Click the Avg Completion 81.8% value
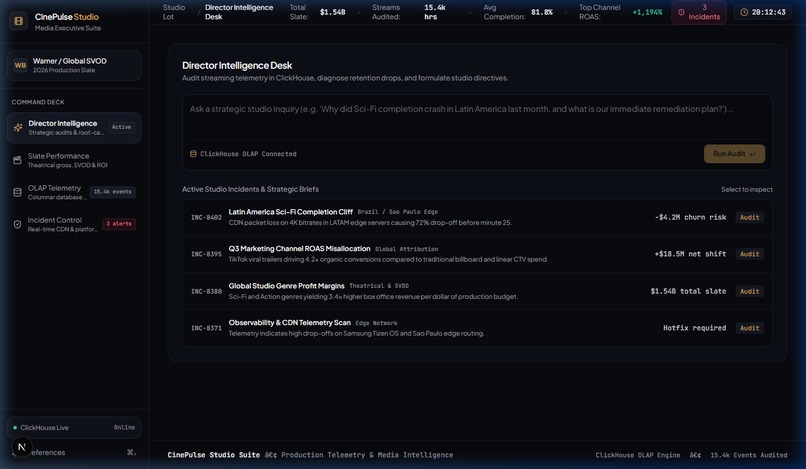Image resolution: width=806 pixels, height=469 pixels. pos(542,12)
